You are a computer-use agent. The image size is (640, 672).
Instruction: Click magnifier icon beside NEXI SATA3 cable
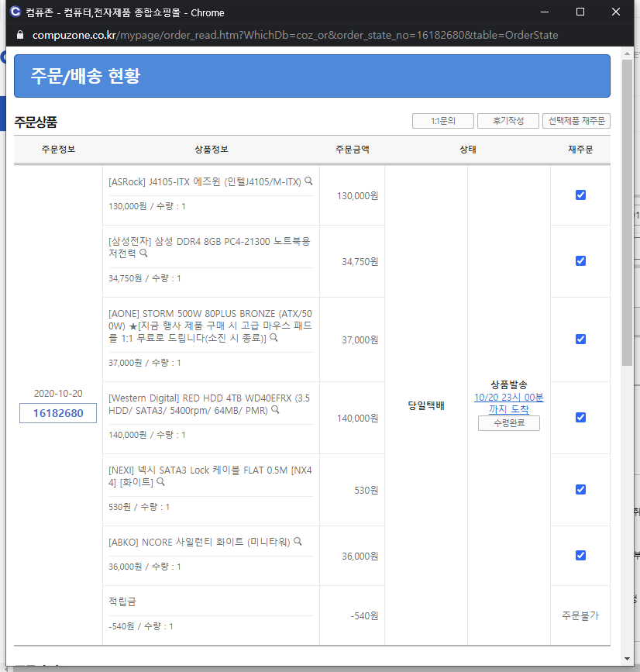pos(160,481)
